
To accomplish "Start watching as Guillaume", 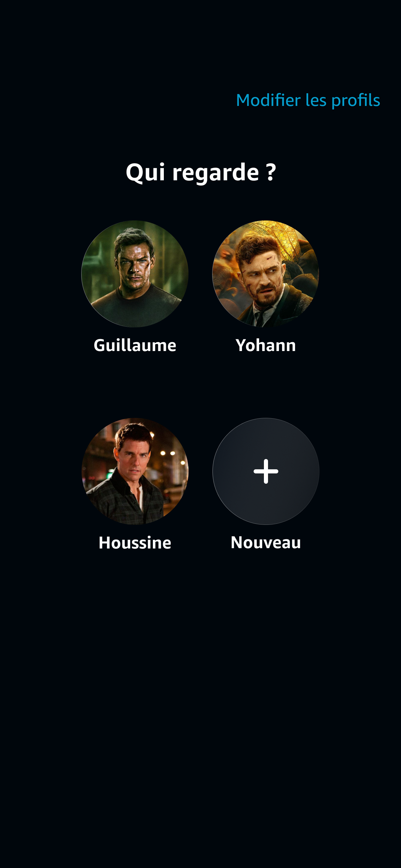I will pos(135,274).
